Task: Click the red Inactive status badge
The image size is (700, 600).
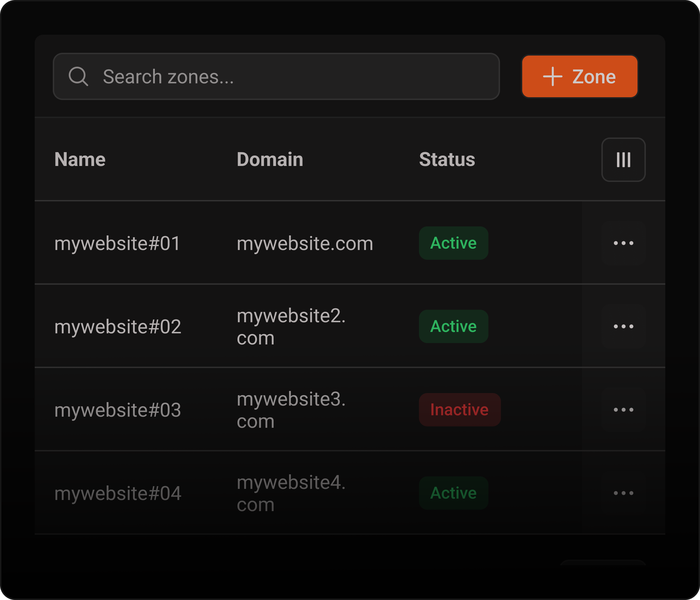Action: (x=459, y=410)
